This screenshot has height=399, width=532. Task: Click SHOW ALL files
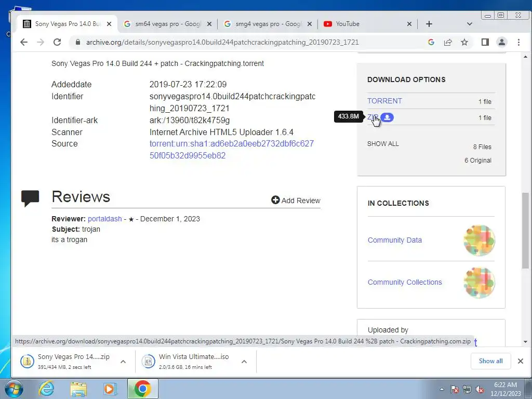click(x=383, y=143)
